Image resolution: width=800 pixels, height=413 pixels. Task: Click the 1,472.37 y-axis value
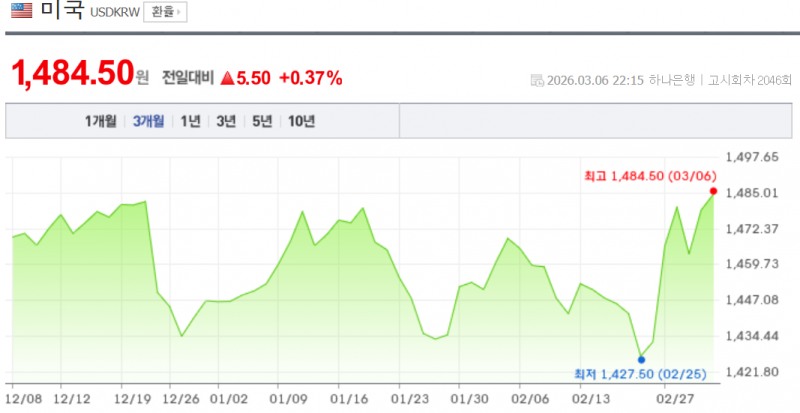coord(753,229)
